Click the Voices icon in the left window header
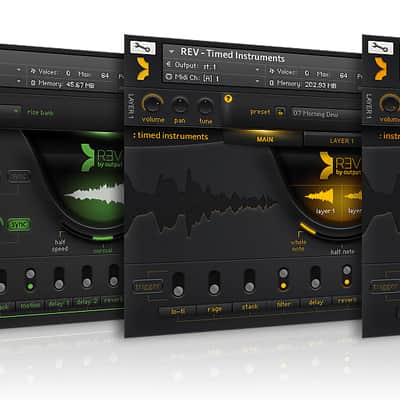The height and width of the screenshot is (400, 400). coord(33,71)
